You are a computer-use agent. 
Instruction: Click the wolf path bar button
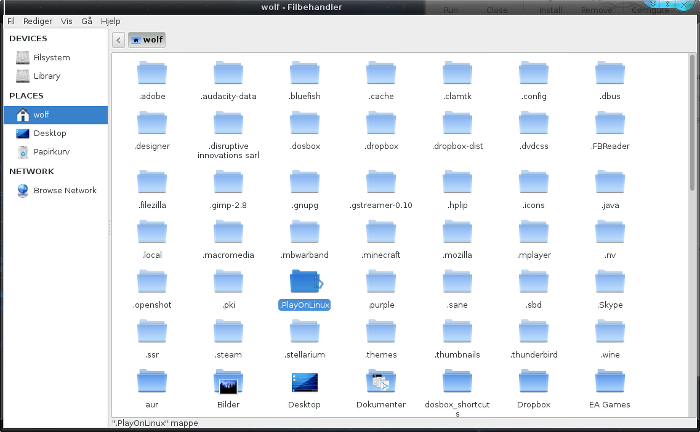pos(147,40)
